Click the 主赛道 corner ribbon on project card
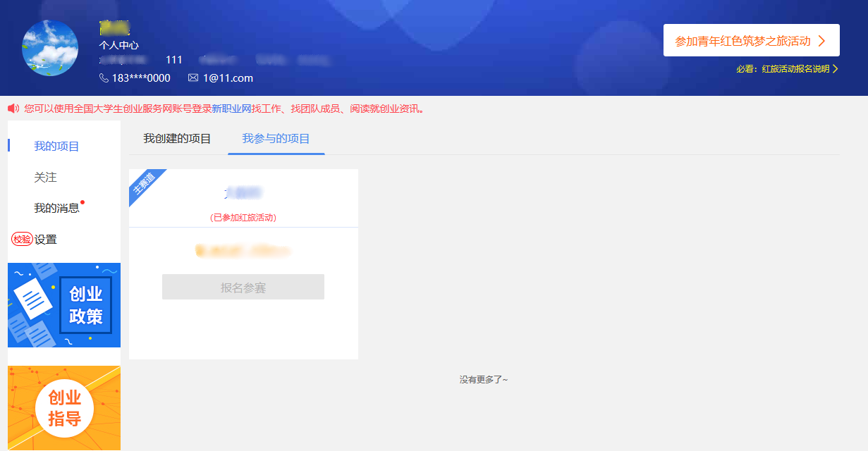Image resolution: width=868 pixels, height=451 pixels. click(x=144, y=184)
